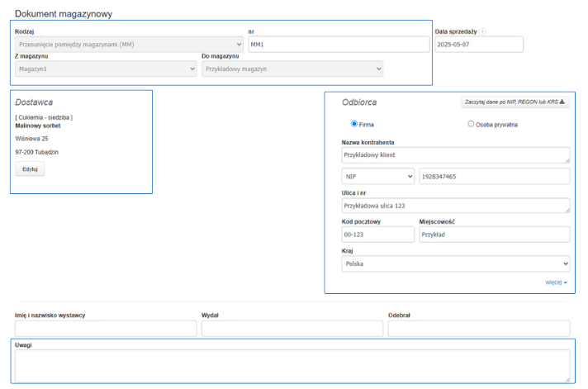Expand the więcej link in Odbiorca
This screenshot has width=588, height=389.
pos(556,282)
